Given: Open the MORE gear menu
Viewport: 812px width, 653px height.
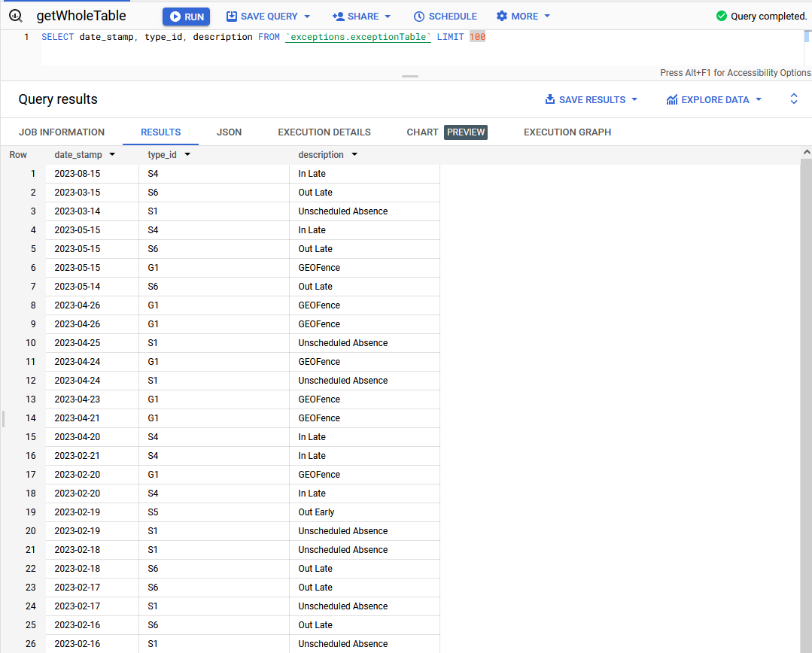Looking at the screenshot, I should tap(523, 17).
